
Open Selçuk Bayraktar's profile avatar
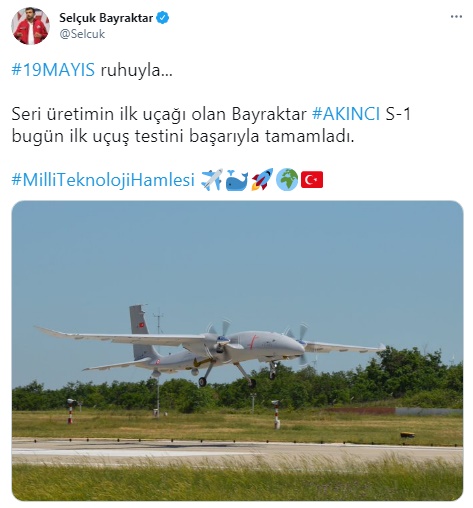(30, 26)
